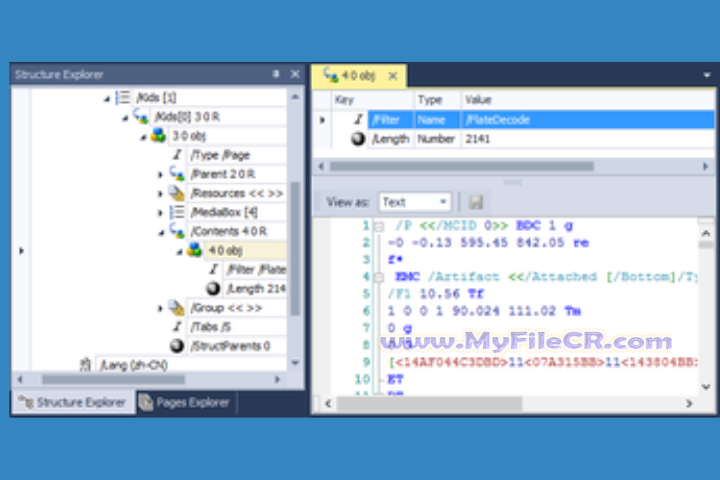Click the /Contents 4 0 R reference icon
720x480 pixels.
coord(177,231)
